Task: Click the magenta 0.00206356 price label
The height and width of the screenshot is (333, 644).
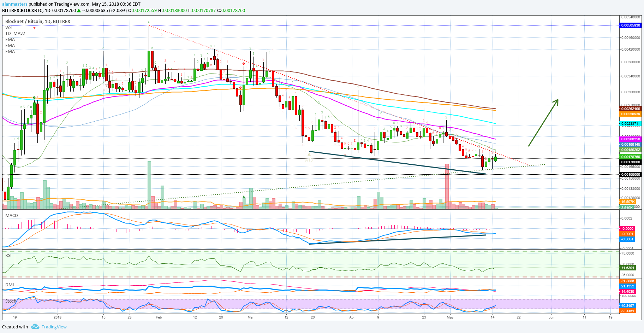Action: pos(631,139)
